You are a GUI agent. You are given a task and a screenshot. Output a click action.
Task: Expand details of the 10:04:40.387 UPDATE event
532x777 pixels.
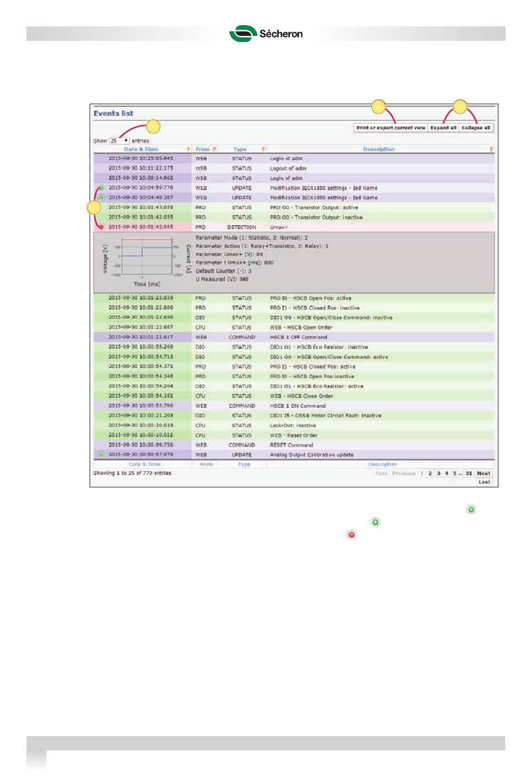point(101,198)
